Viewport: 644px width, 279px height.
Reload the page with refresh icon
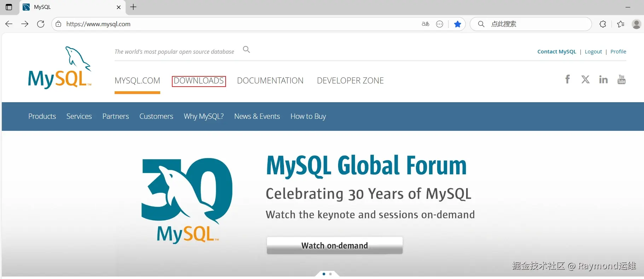pyautogui.click(x=41, y=24)
